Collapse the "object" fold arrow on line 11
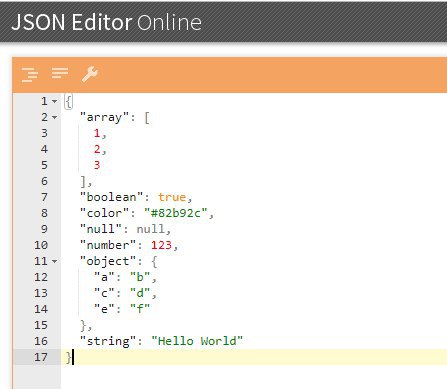 coord(55,261)
